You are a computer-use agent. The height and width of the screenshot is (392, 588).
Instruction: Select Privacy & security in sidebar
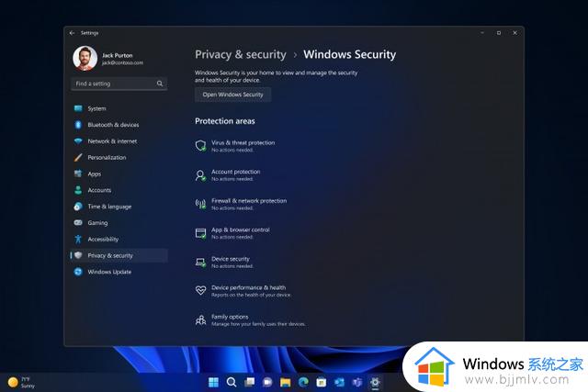click(x=119, y=255)
